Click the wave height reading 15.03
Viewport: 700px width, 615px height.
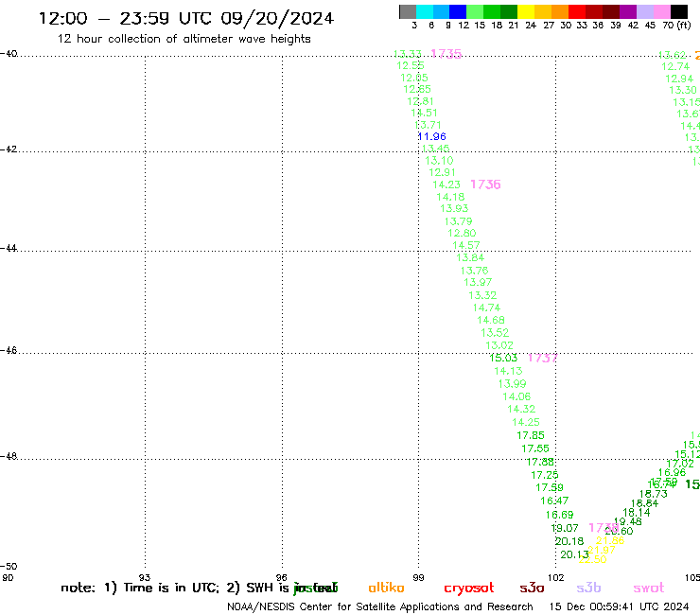[x=503, y=358]
